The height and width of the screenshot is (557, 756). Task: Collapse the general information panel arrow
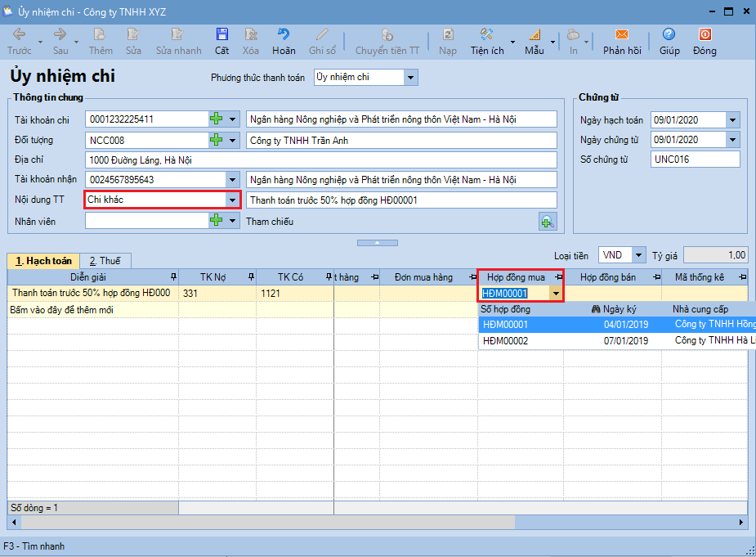click(x=377, y=243)
